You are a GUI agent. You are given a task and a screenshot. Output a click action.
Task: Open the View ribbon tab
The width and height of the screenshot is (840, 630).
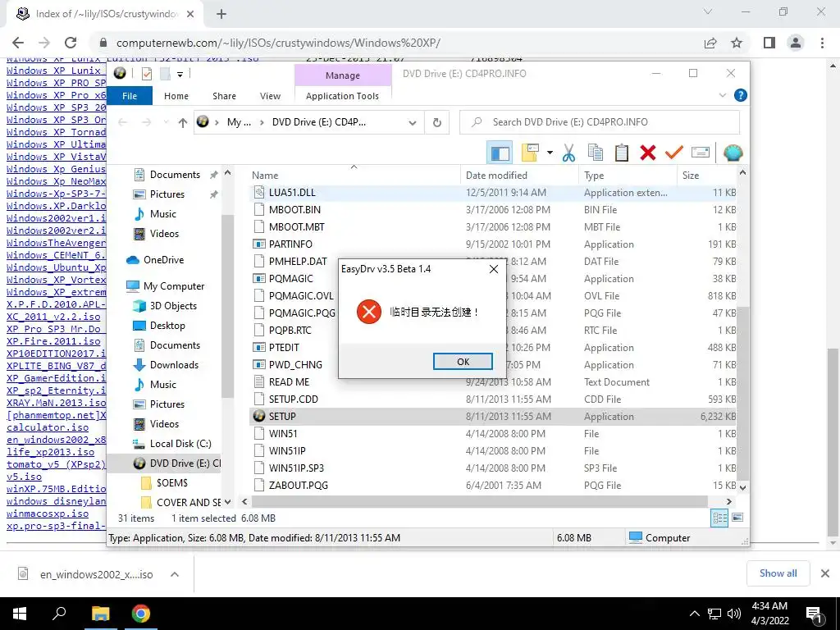click(x=270, y=96)
